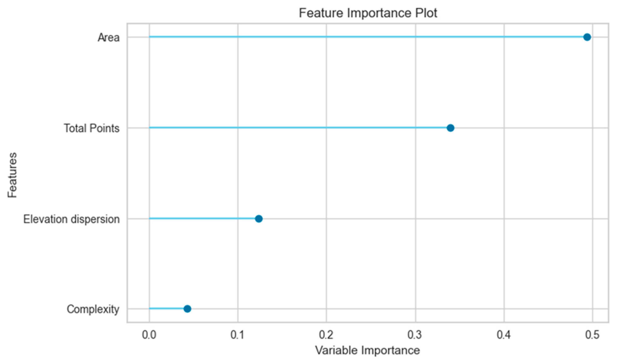Select the Elevation dispersion feature label
618x364 pixels.
[71, 219]
